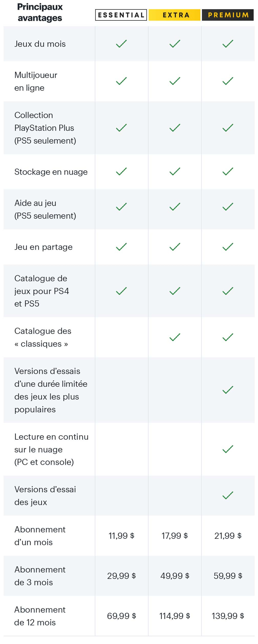Screen dimensions: 258x644
Task: Click Extra checkmark for Catalogue des classiques
Action: (175, 337)
